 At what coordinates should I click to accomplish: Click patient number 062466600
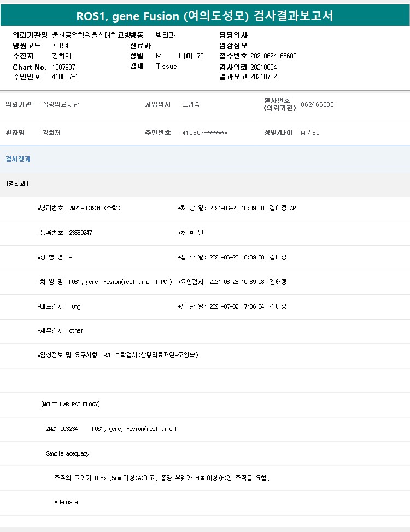[317, 104]
